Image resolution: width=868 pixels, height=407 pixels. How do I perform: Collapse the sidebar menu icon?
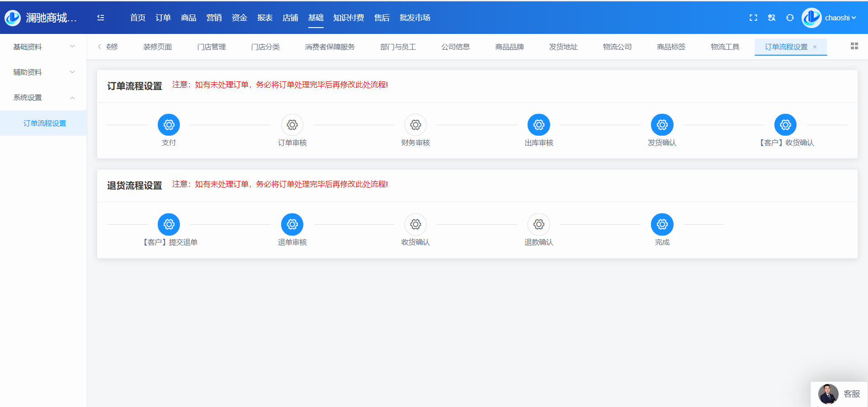100,18
